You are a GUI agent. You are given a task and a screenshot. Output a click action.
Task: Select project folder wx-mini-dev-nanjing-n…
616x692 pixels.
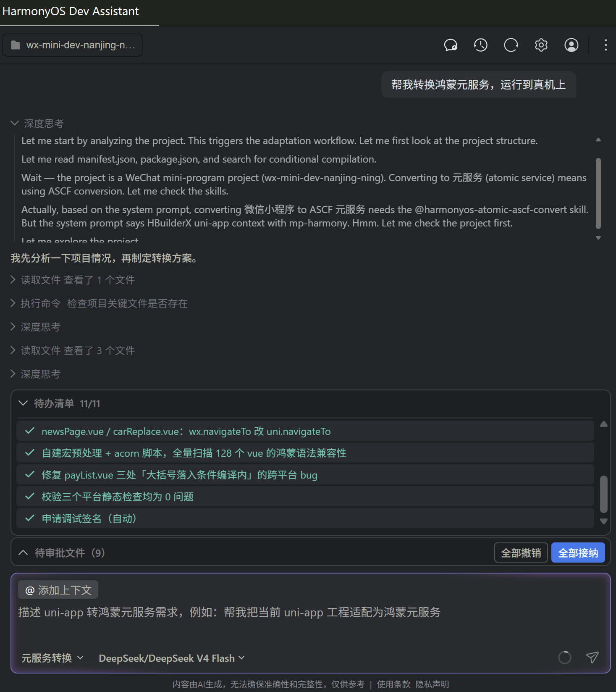(x=73, y=45)
